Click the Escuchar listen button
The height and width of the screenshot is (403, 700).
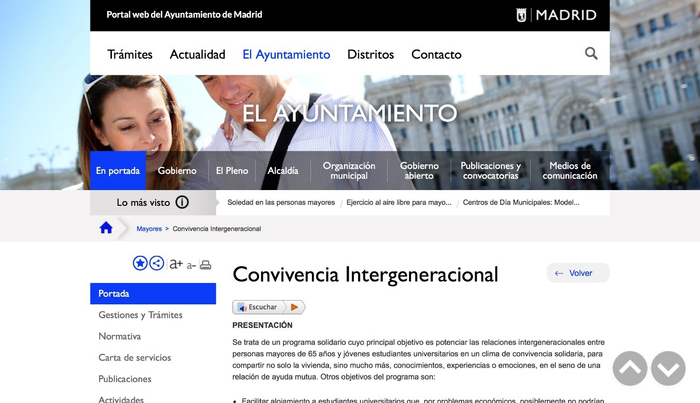pos(269,307)
